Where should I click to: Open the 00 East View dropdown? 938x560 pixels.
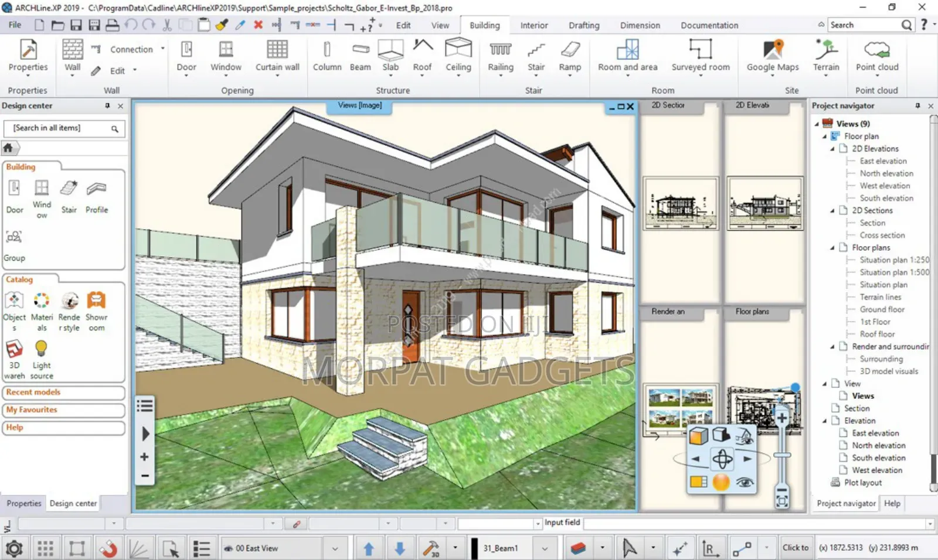click(335, 549)
